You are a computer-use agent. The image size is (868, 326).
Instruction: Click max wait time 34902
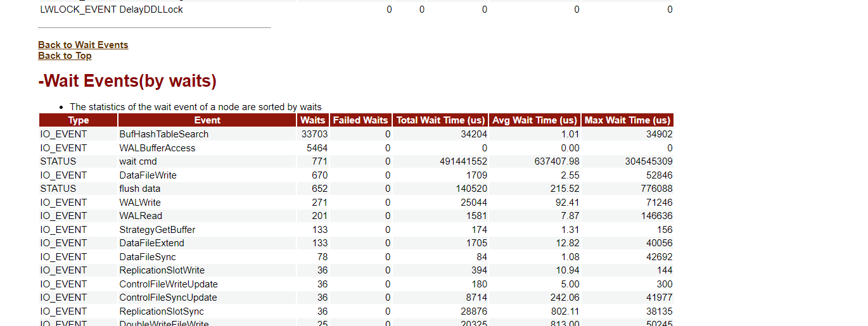[x=660, y=134]
